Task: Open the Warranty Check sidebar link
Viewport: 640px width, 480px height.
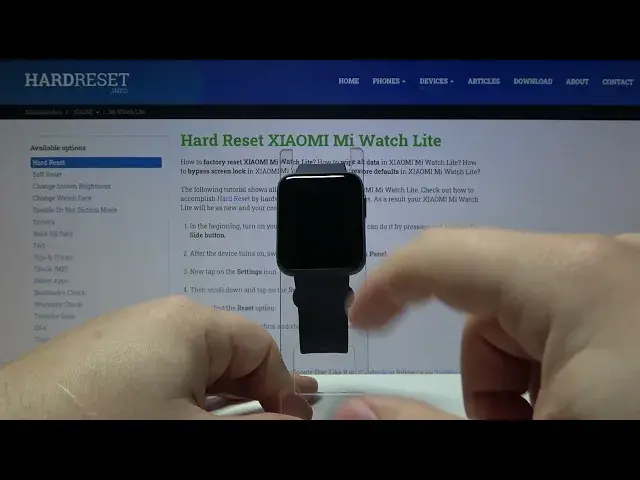Action: [58, 304]
